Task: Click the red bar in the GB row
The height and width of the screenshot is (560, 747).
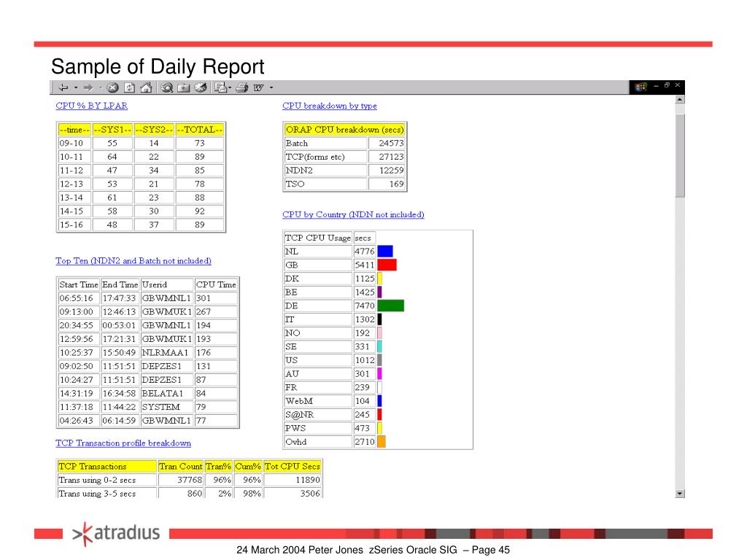Action: (x=387, y=265)
